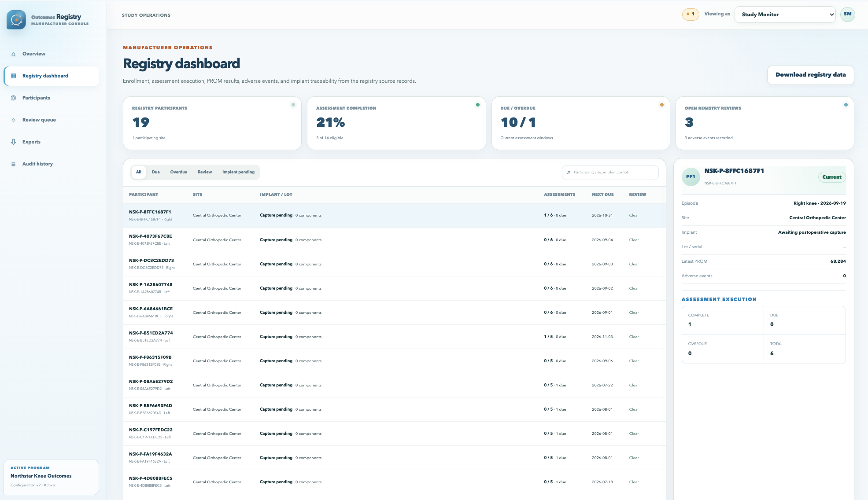Click Latest PROM value 68.284
This screenshot has width=868, height=500.
838,261
